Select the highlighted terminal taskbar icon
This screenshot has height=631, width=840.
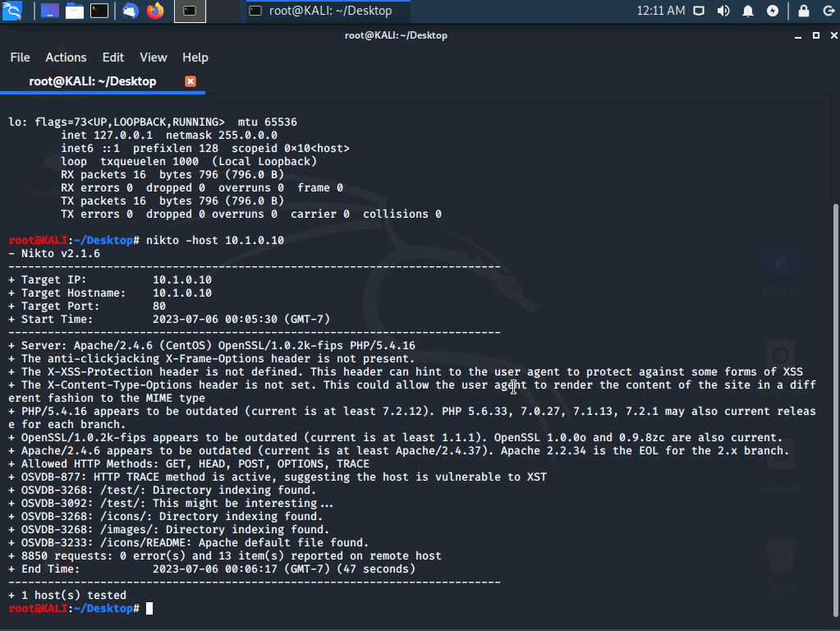click(190, 11)
